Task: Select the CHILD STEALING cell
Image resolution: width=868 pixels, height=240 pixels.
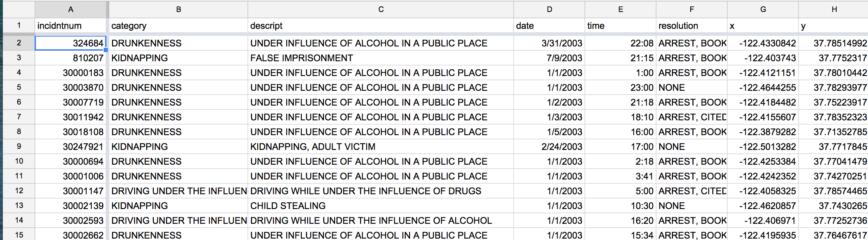Action: (x=381, y=206)
